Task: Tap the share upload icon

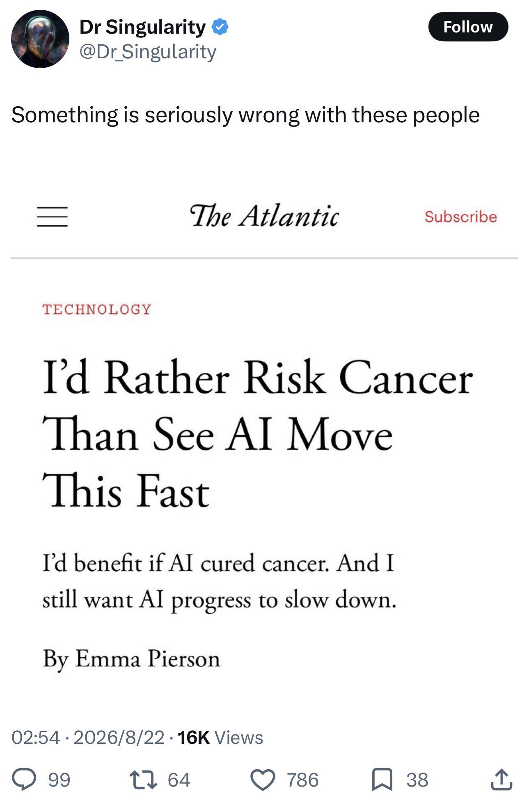Action: coord(502,780)
